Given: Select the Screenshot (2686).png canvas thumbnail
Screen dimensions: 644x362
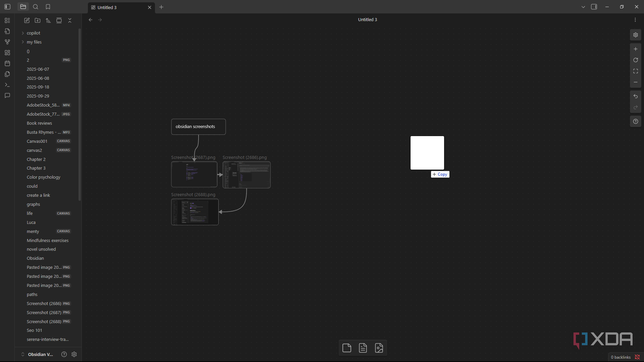Looking at the screenshot, I should click(x=247, y=175).
